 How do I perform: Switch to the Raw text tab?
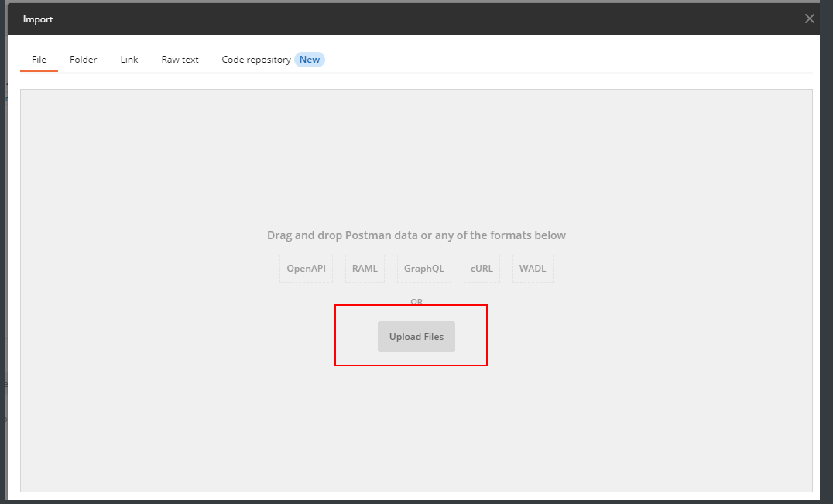pyautogui.click(x=180, y=60)
